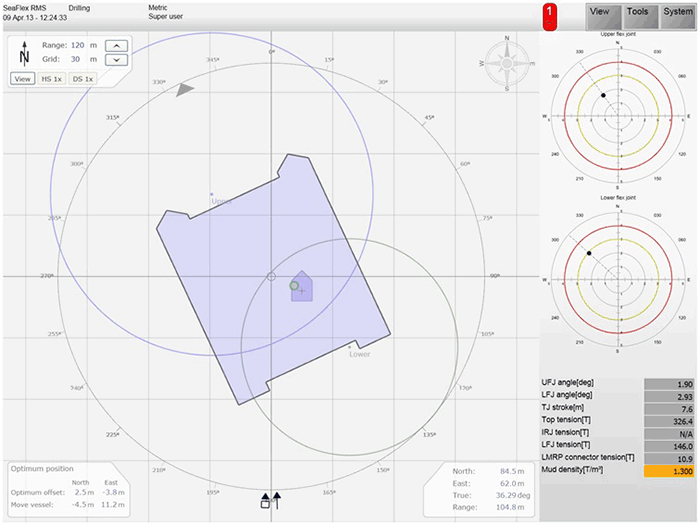Viewport: 700px width, 525px height.
Task: Click the black dot on Upper flex joint plot
Action: pyautogui.click(x=604, y=95)
